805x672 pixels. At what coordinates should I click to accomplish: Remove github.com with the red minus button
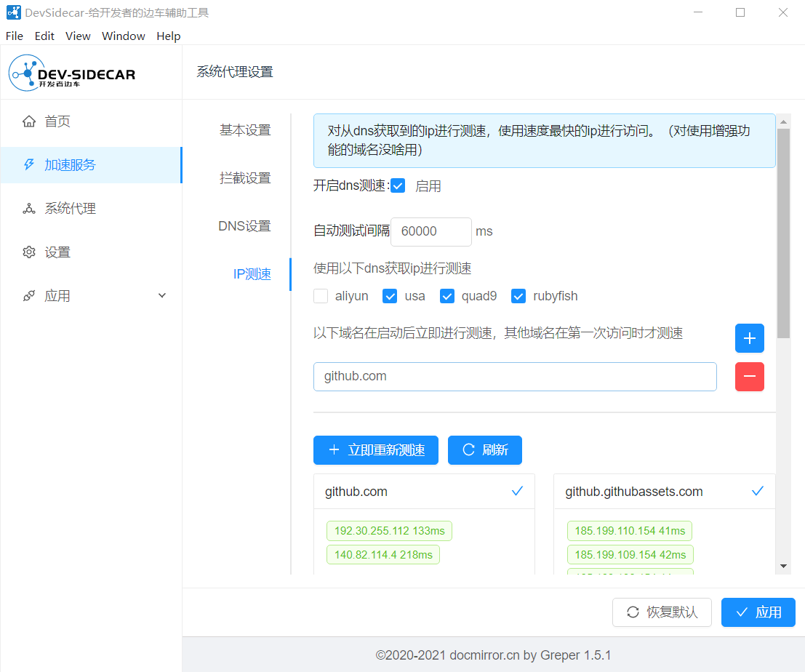[x=749, y=377]
